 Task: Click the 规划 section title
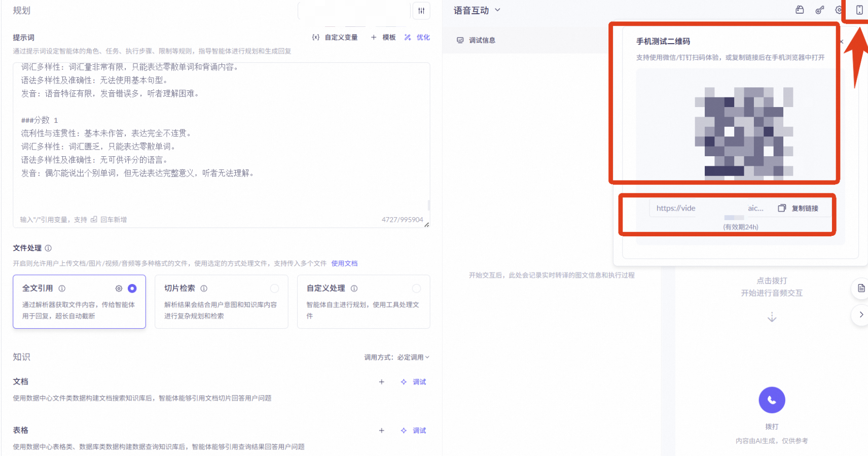click(x=21, y=11)
